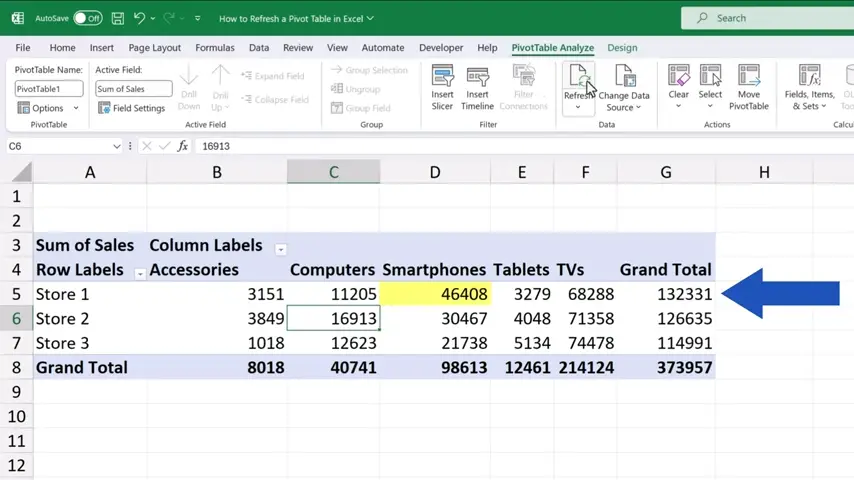
Task: Switch to the Formulas ribbon tab
Action: pos(214,47)
